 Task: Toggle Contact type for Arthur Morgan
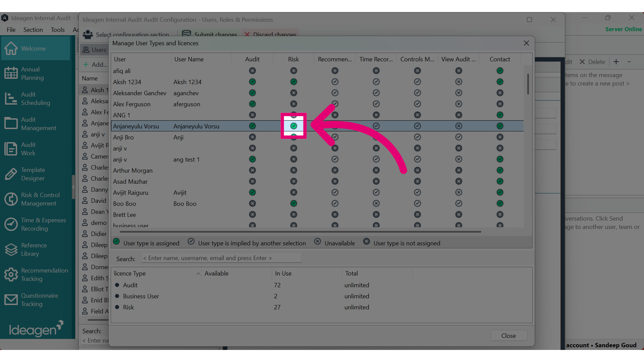tap(500, 170)
